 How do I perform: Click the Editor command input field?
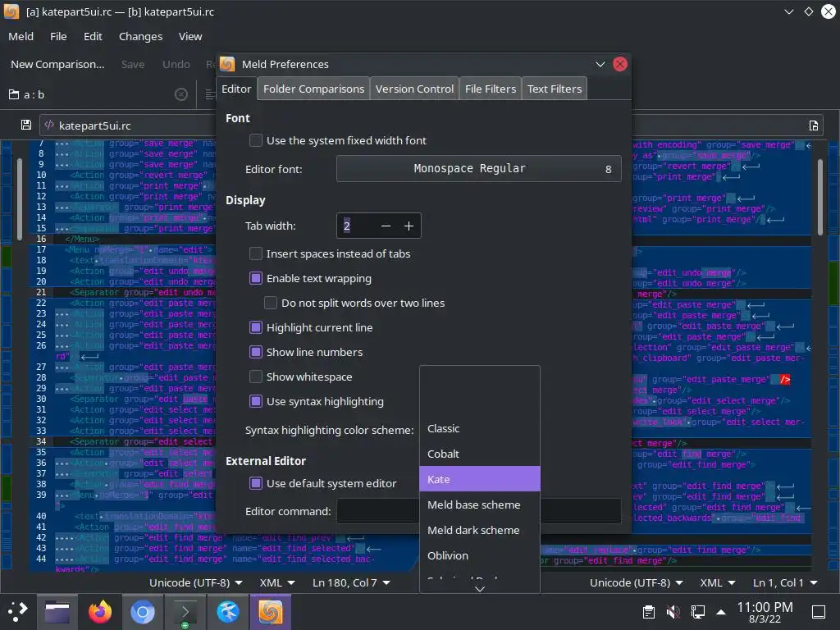click(479, 511)
